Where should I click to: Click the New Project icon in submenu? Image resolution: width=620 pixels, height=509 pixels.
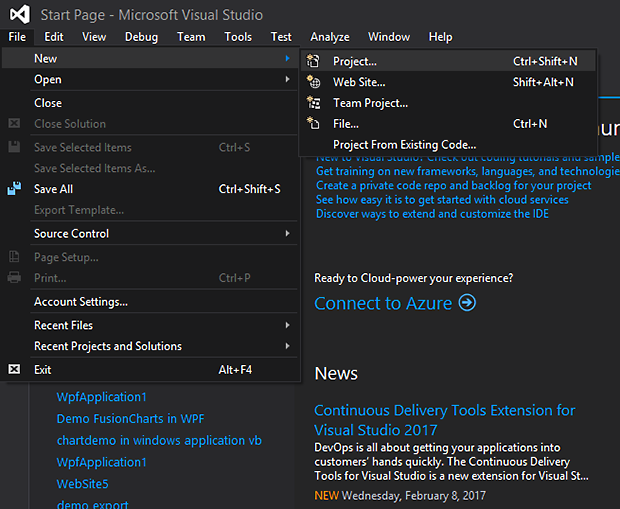pos(313,61)
